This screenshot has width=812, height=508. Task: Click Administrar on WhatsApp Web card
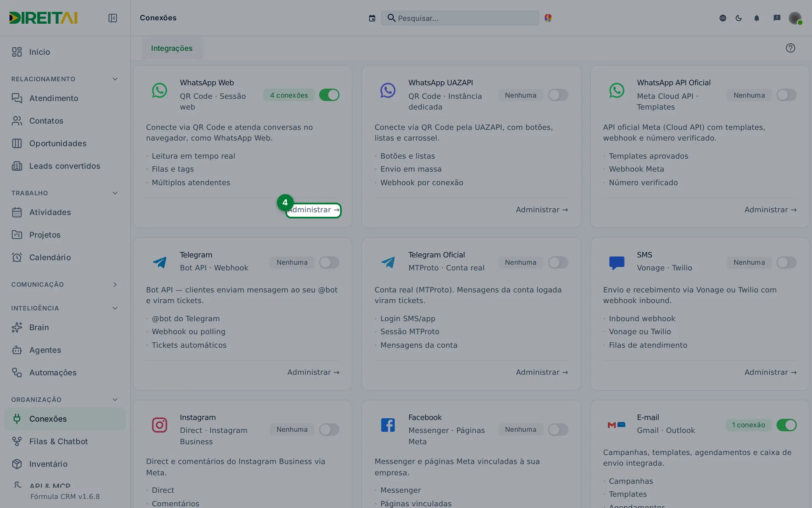pos(313,210)
